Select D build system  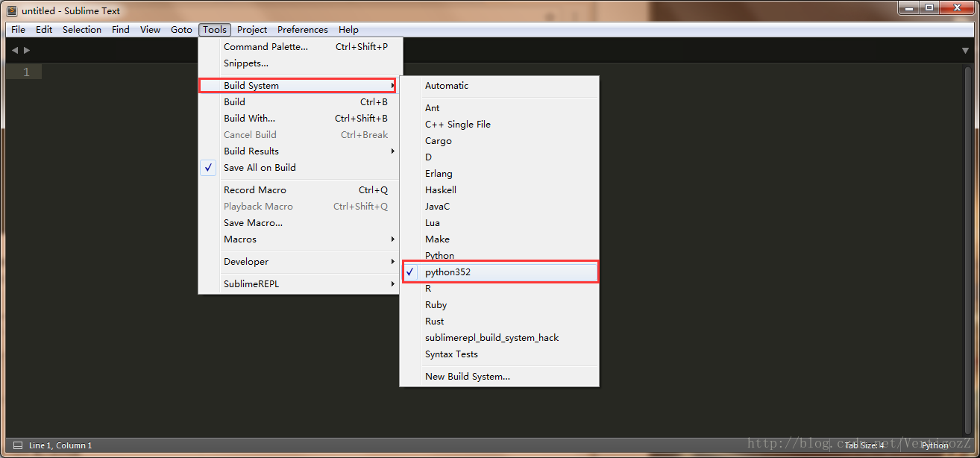coord(500,157)
